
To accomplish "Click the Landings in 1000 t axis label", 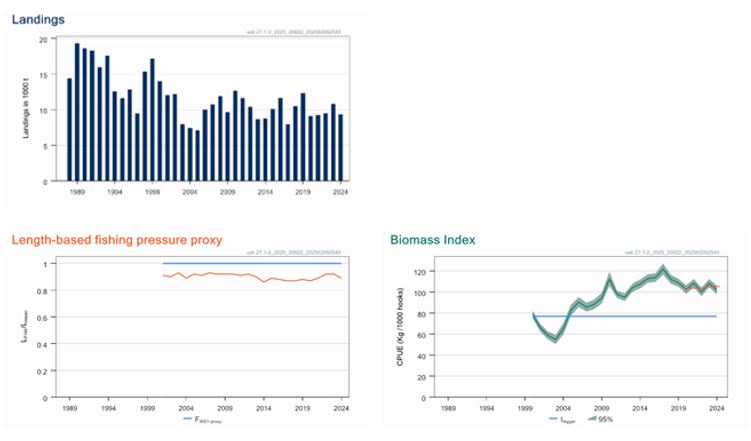I will 26,109.
